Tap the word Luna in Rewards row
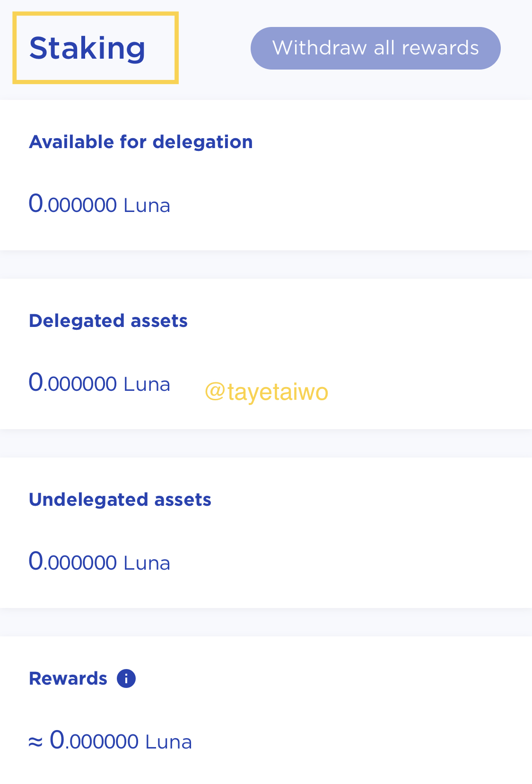This screenshot has height=784, width=532. pos(168,742)
